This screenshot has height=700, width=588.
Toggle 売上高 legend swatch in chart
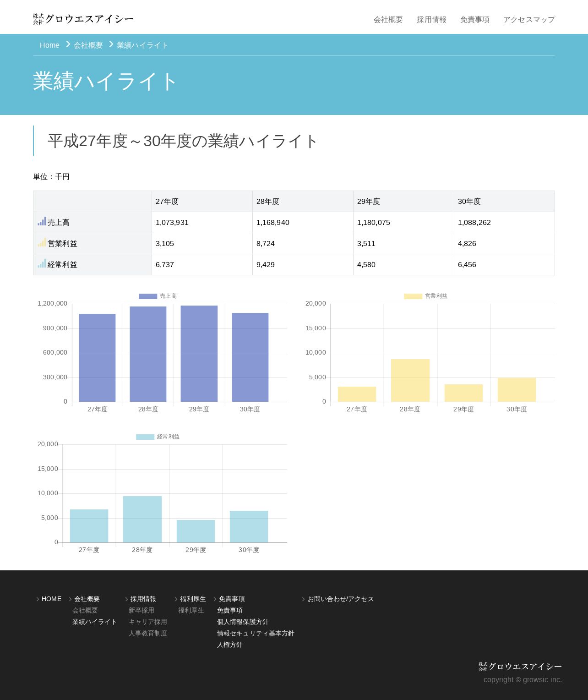(x=148, y=296)
